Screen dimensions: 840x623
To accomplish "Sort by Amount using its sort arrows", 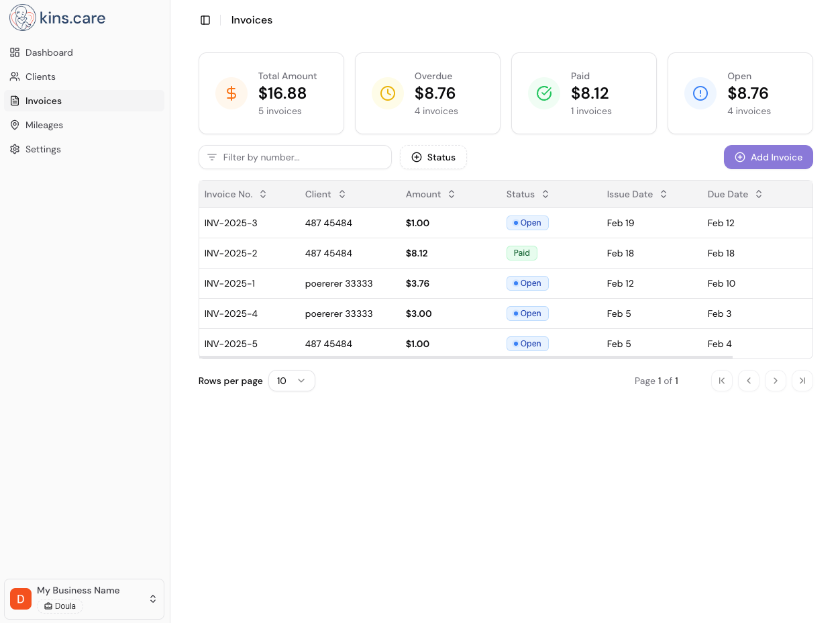I will [451, 194].
